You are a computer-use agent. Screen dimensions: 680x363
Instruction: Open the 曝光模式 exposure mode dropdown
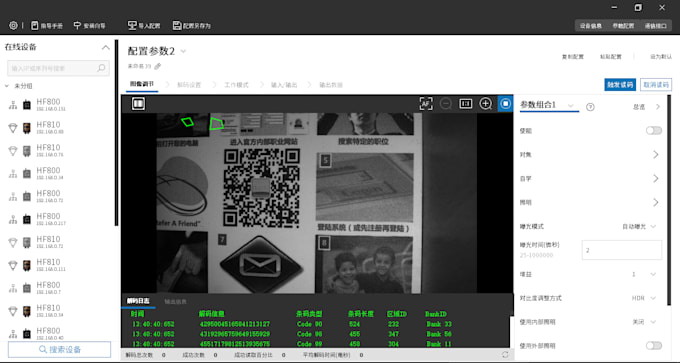click(639, 226)
